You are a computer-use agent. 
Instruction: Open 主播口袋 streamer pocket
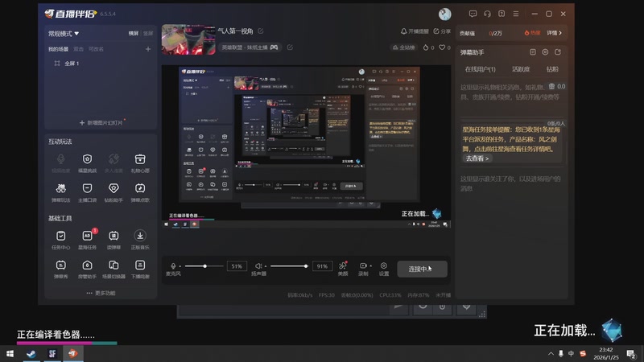87,192
